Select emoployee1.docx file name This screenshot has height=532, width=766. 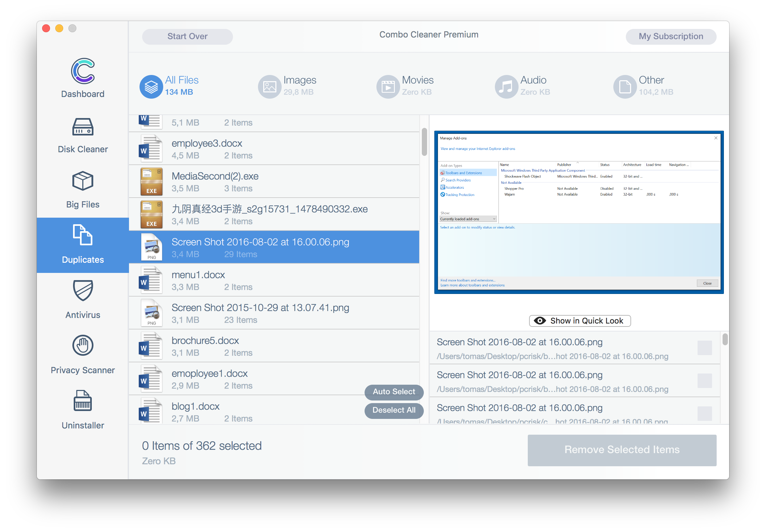pyautogui.click(x=209, y=373)
